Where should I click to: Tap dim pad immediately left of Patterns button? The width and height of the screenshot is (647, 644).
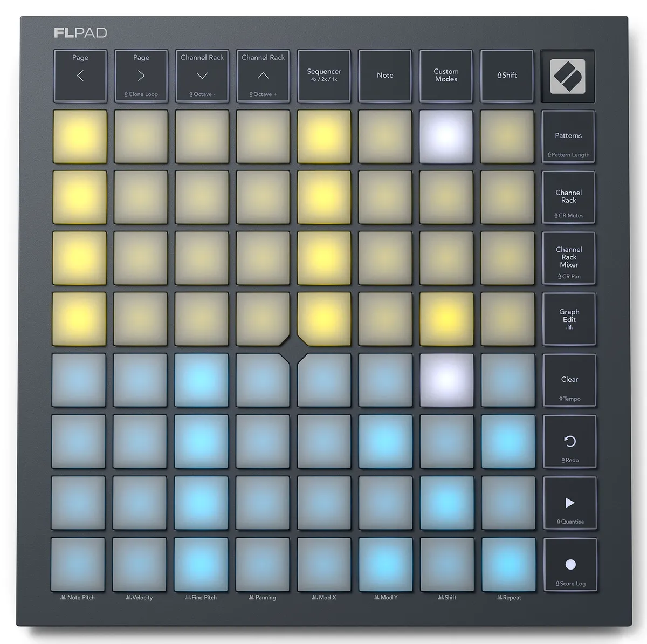point(507,136)
